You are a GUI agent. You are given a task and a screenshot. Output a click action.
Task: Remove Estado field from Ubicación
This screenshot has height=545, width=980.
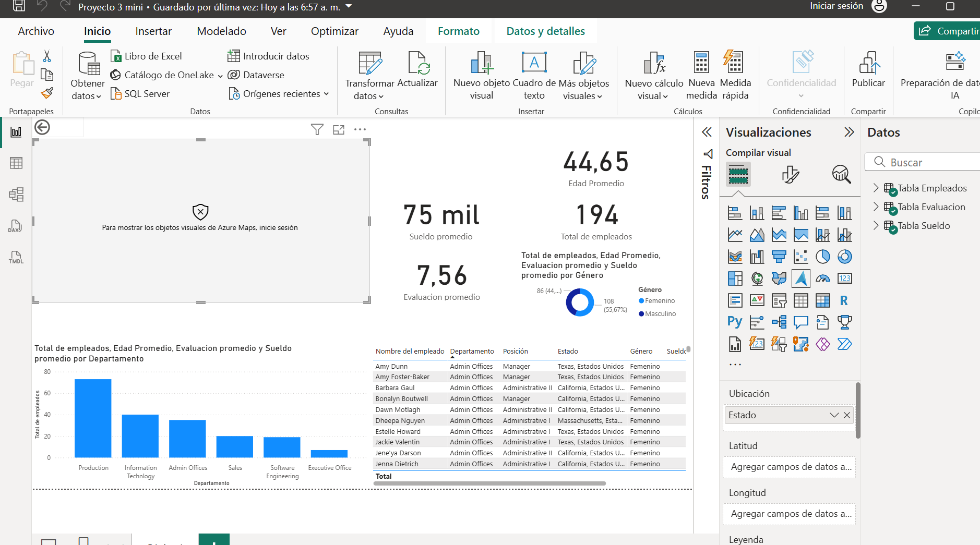tap(847, 415)
